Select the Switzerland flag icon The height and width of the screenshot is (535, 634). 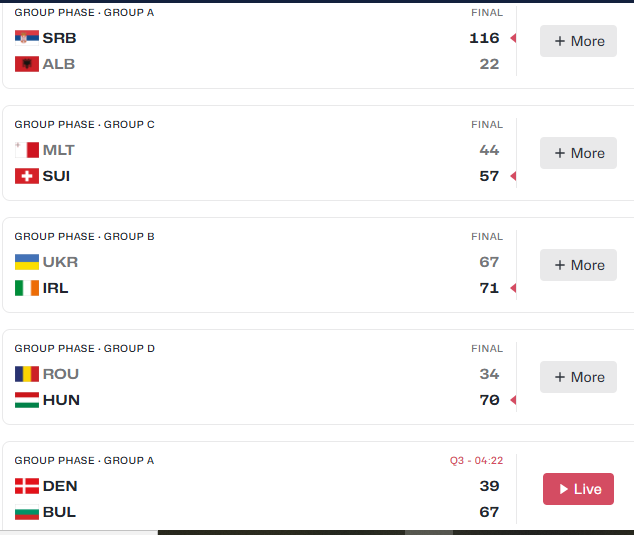pos(27,176)
